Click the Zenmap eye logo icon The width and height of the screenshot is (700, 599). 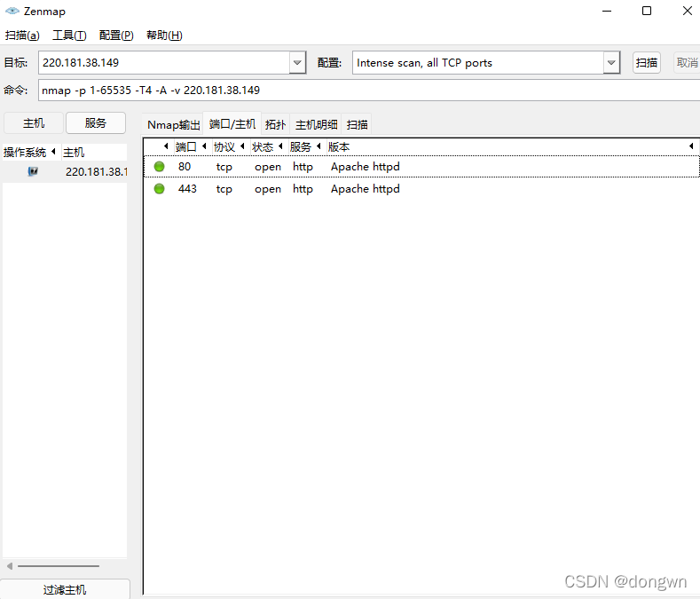click(x=12, y=12)
